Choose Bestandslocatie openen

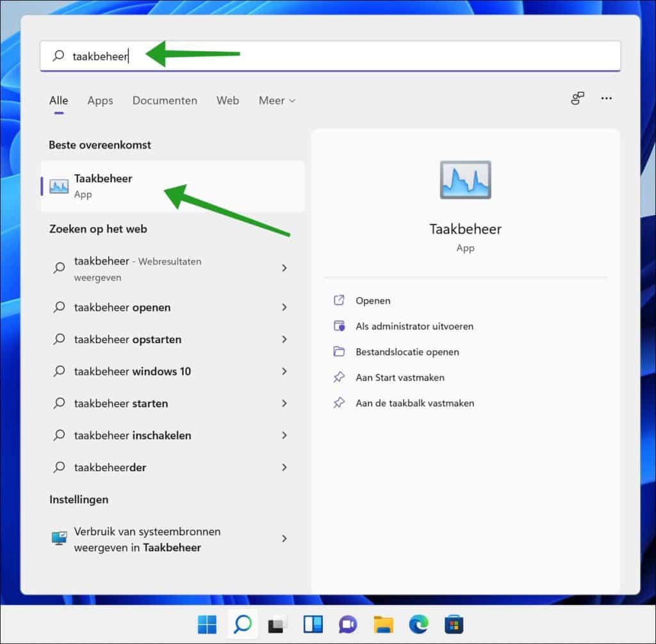click(x=407, y=351)
